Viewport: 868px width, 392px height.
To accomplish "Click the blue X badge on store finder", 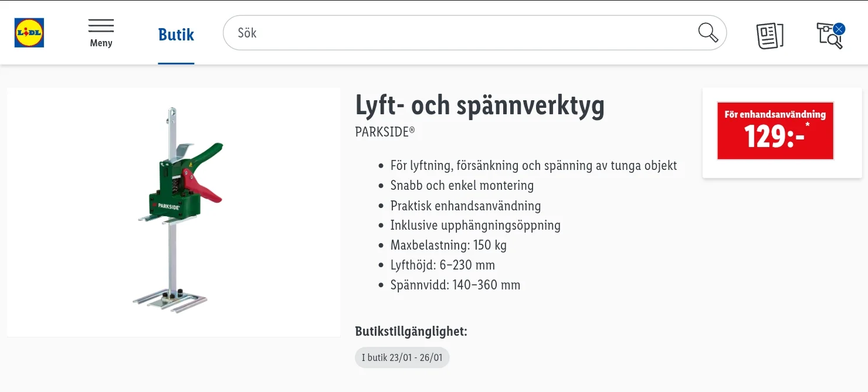I will (x=839, y=28).
